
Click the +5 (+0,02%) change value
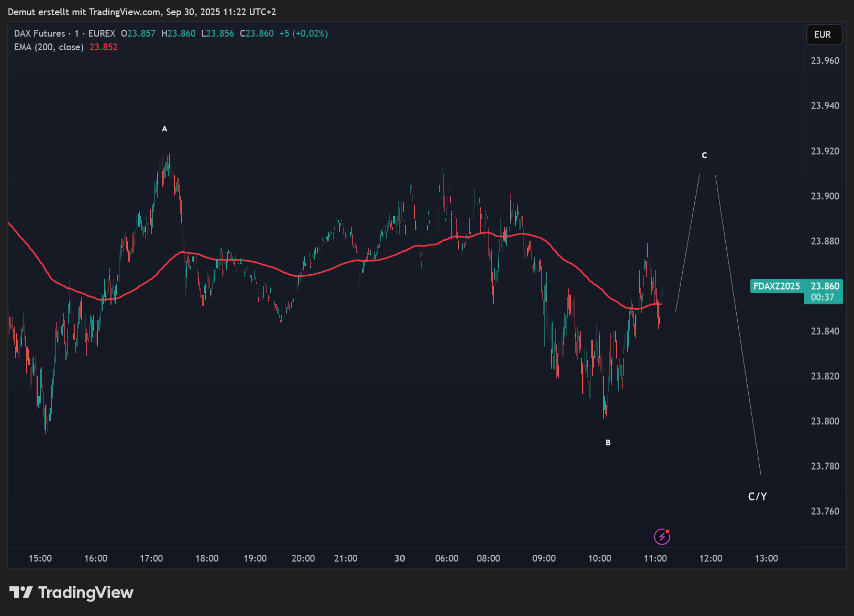pyautogui.click(x=304, y=33)
